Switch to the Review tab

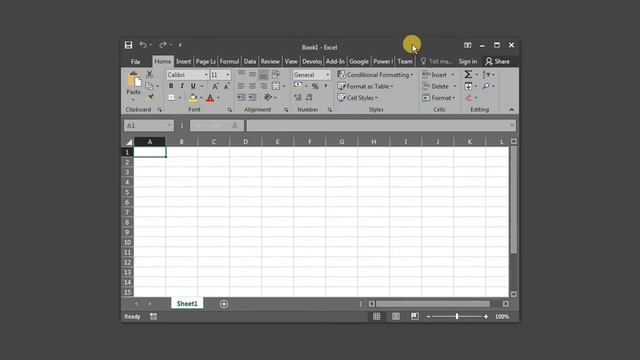coord(270,62)
